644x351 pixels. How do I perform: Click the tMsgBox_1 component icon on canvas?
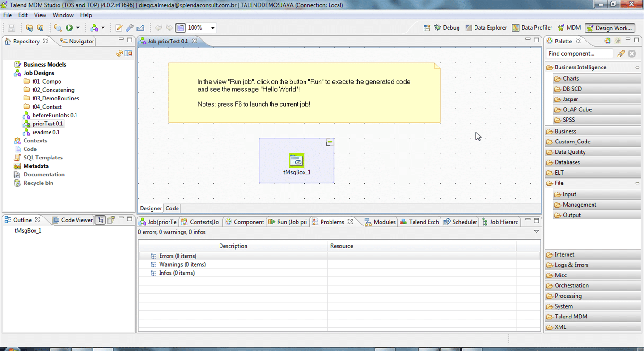297,160
